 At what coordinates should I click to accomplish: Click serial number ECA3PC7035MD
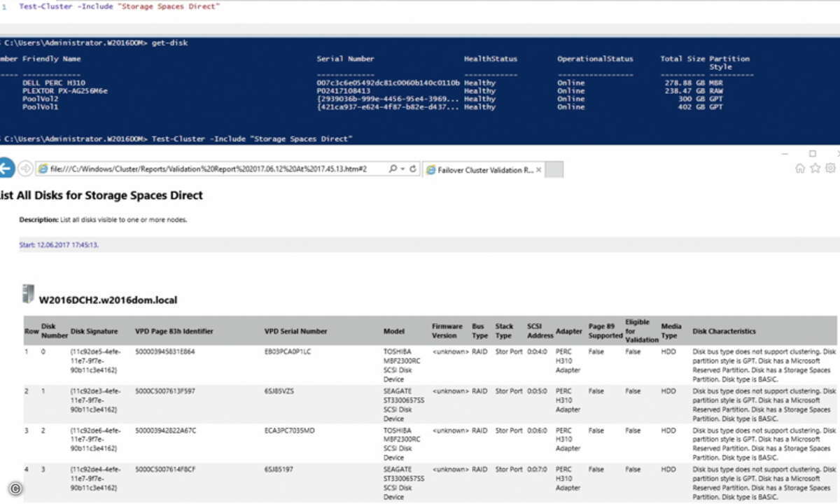coord(290,430)
